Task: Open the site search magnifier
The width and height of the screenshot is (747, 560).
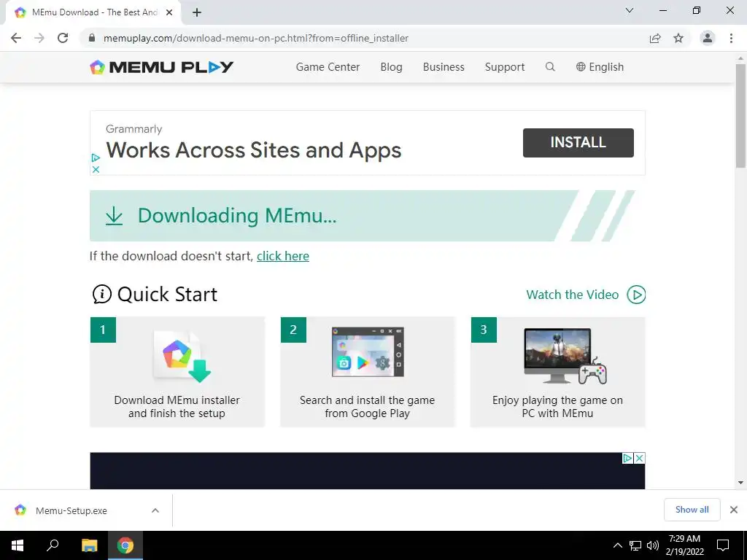Action: (550, 66)
